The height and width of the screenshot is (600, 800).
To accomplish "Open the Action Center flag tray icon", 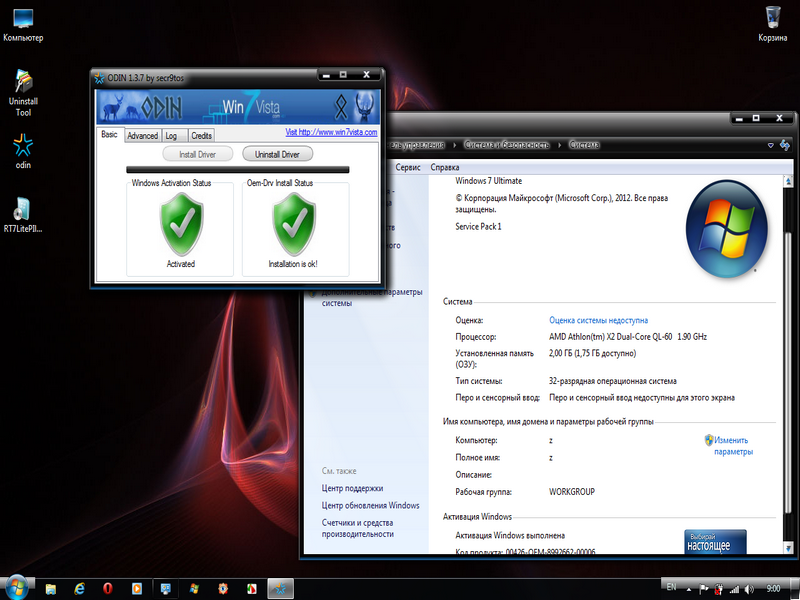I will point(704,589).
